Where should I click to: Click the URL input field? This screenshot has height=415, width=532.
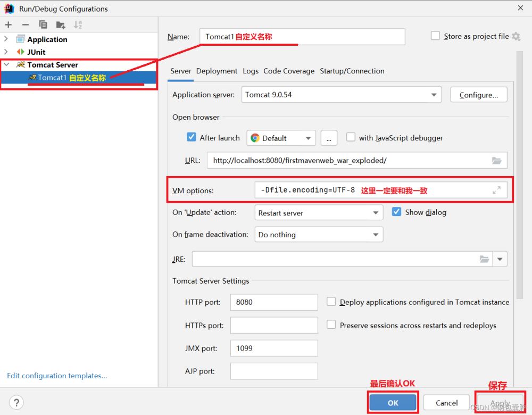(x=357, y=160)
